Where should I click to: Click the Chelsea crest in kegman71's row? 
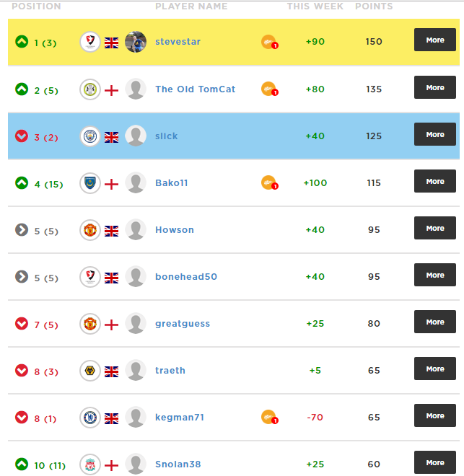(x=90, y=418)
